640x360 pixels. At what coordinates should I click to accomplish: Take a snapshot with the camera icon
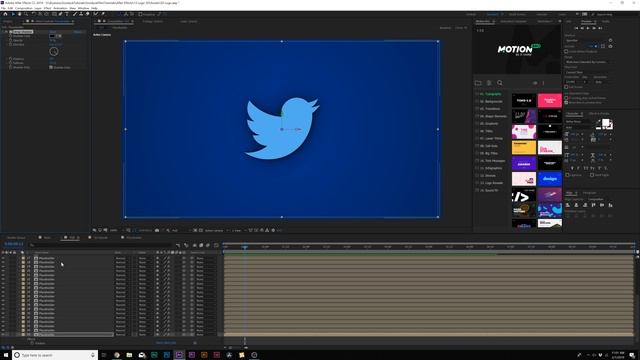tap(157, 230)
